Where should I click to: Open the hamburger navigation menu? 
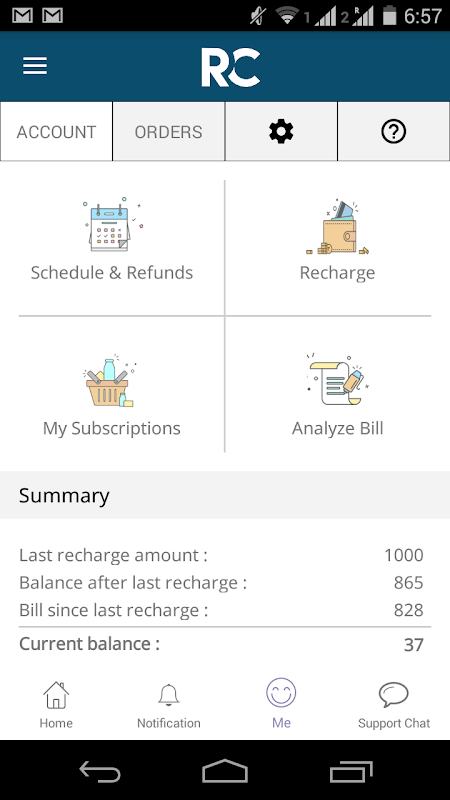click(35, 66)
